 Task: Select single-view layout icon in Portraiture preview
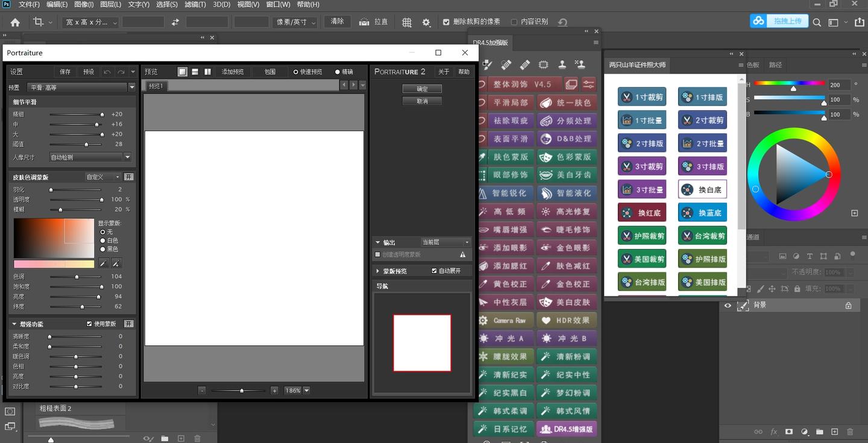183,72
